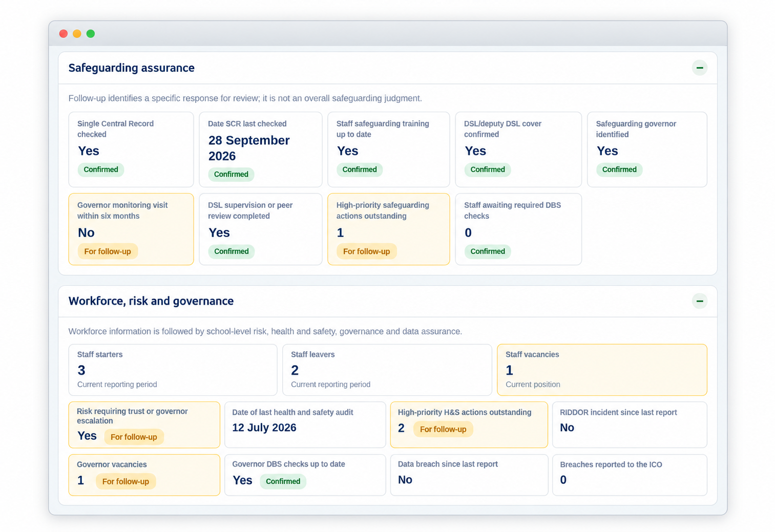Click the Date of last health and safety audit label
This screenshot has width=775, height=532.
[292, 412]
